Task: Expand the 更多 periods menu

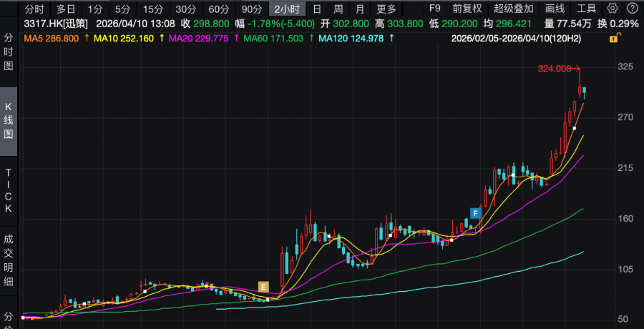Action: click(x=386, y=9)
